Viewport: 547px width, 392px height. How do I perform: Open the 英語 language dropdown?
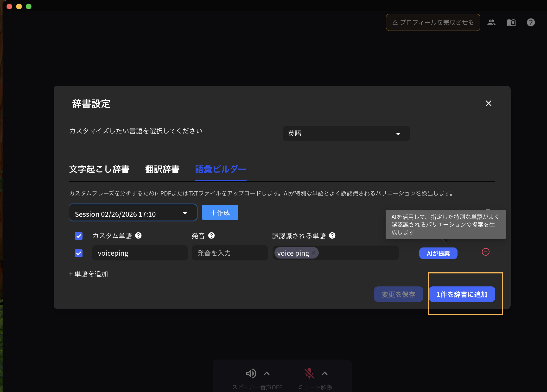pyautogui.click(x=346, y=133)
